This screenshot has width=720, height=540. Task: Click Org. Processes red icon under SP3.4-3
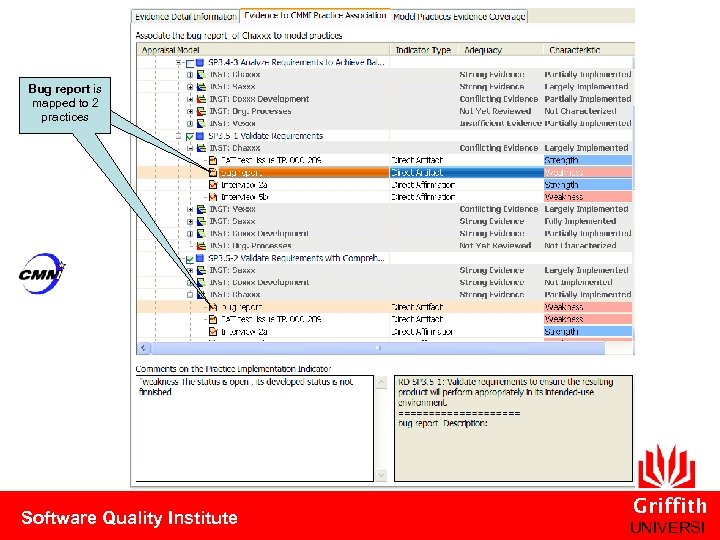[x=201, y=111]
